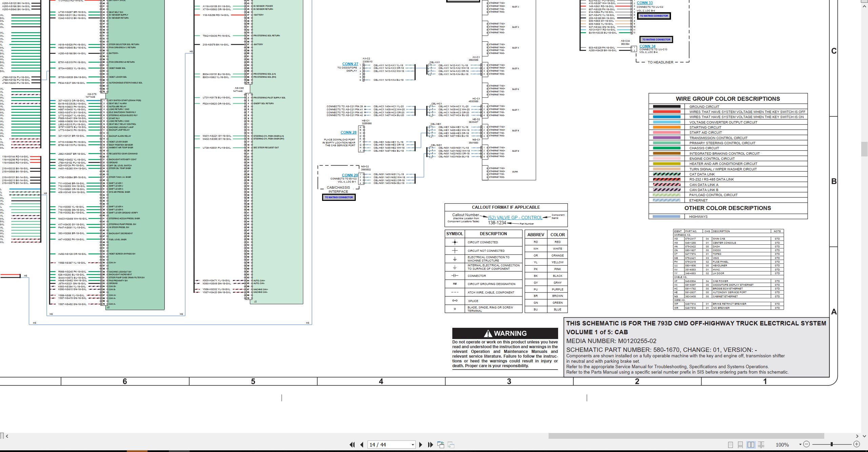This screenshot has width=868, height=452.
Task: Click the zoom slider handle
Action: 832,444
